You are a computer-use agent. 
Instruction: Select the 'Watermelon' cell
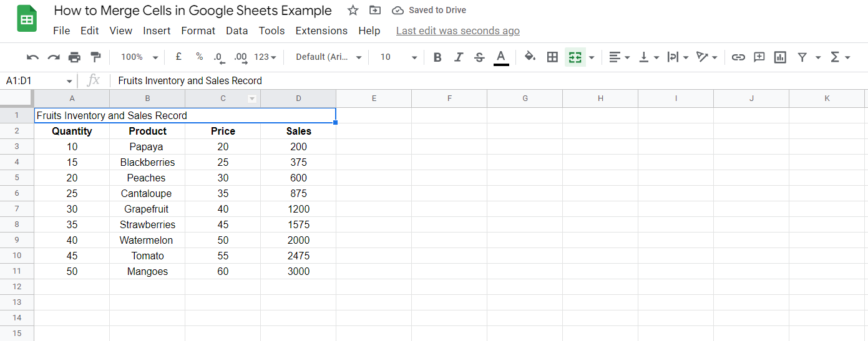[147, 240]
